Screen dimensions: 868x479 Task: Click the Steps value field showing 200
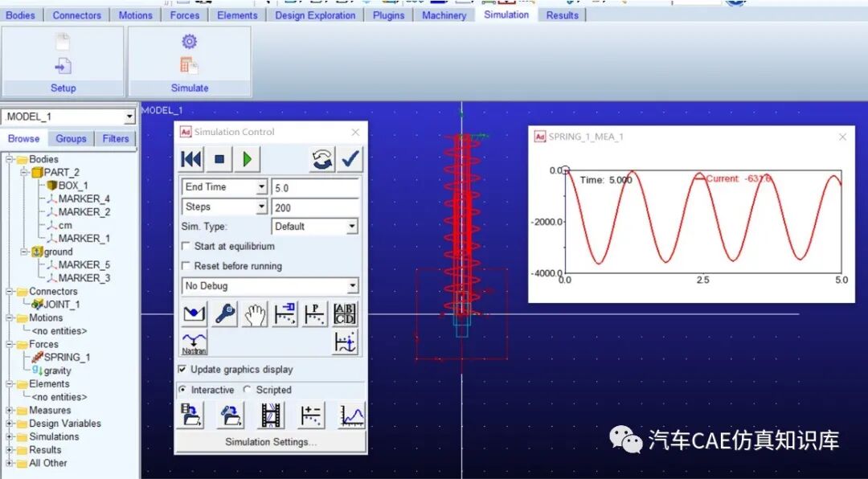coord(316,207)
